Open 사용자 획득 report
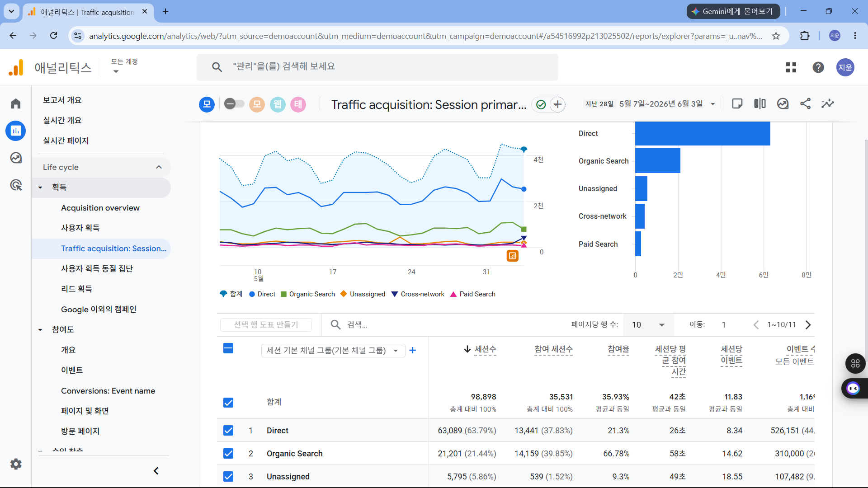 point(80,228)
